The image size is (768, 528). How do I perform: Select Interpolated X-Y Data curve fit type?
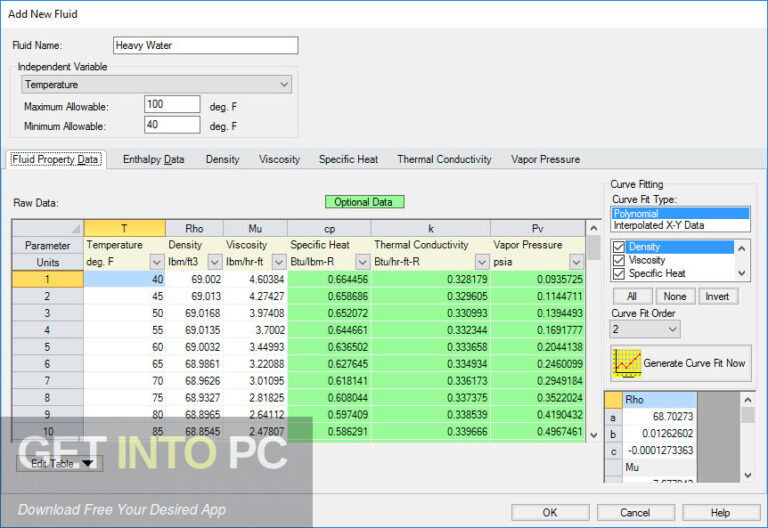[x=680, y=225]
